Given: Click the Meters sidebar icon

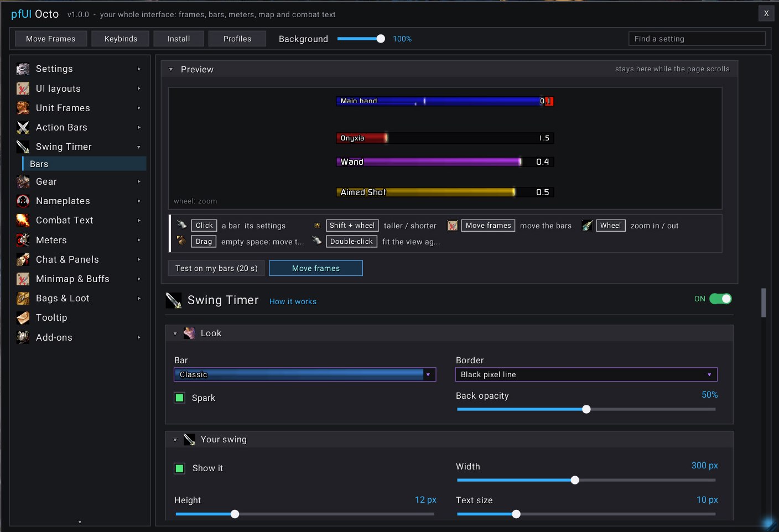Looking at the screenshot, I should click(x=23, y=240).
